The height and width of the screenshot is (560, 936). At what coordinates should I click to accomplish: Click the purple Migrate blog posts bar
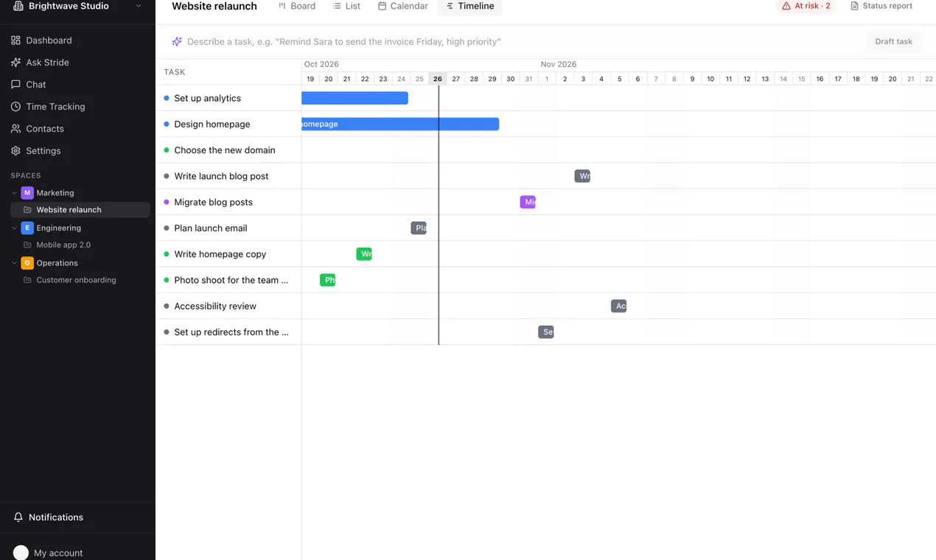pos(528,202)
